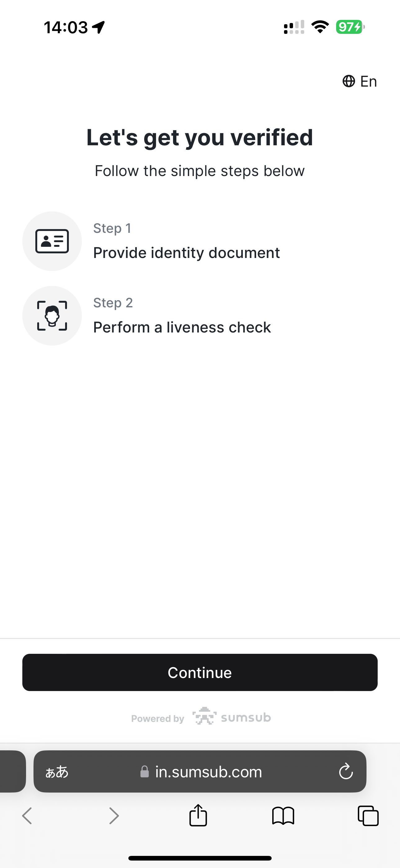Select Perform a liveness check step
The height and width of the screenshot is (868, 400).
pyautogui.click(x=182, y=327)
